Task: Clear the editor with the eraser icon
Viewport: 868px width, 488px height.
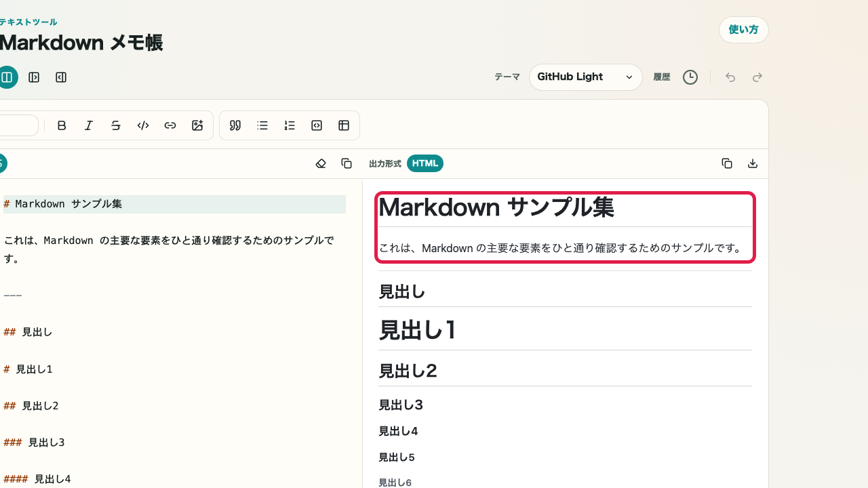Action: point(321,163)
